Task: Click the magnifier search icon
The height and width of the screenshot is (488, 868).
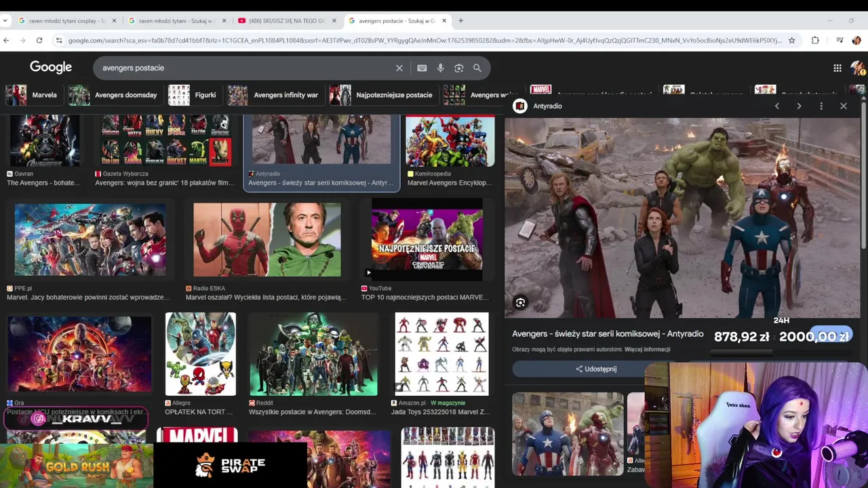Action: click(x=477, y=68)
